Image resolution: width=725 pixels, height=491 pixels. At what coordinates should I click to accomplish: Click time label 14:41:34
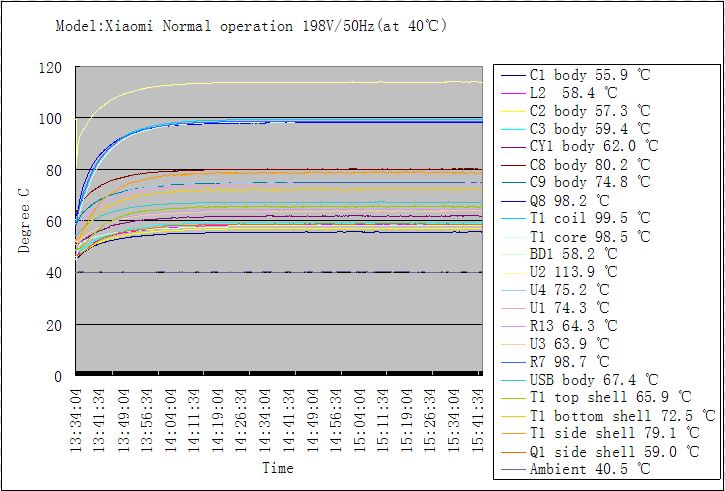(x=289, y=420)
